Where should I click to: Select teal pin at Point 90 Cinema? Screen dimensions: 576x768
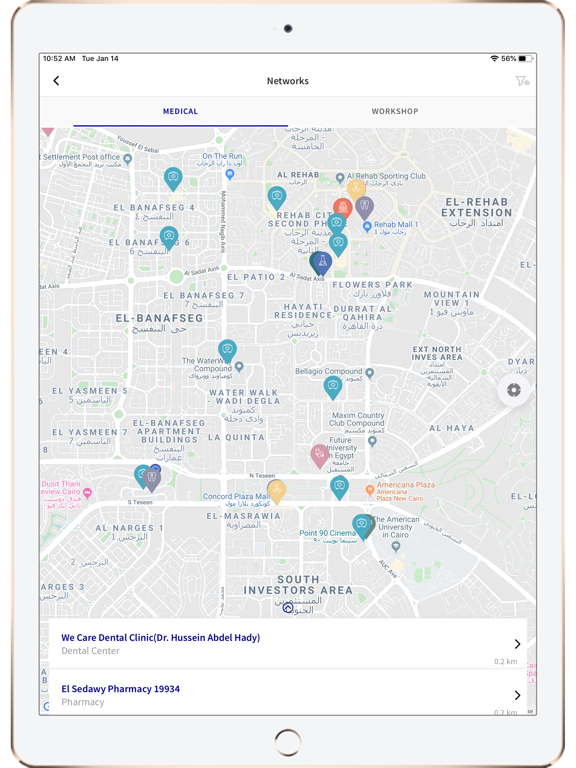[x=361, y=526]
